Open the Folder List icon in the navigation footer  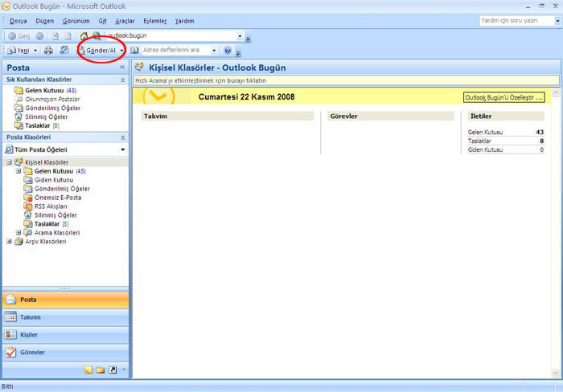(101, 370)
